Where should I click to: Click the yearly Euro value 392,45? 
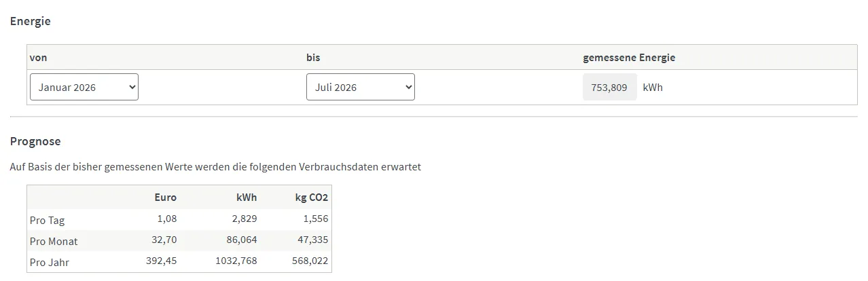point(162,261)
